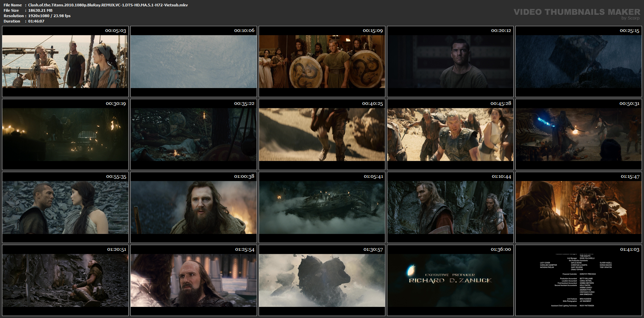Click the resolution value 1920x1080 / 23.98 fps

click(x=49, y=16)
